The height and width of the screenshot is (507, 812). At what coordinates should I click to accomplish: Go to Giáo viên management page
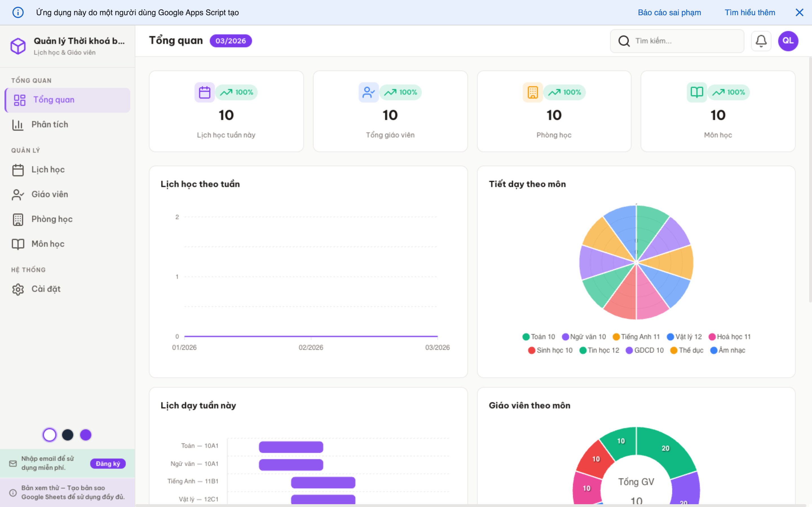[50, 194]
